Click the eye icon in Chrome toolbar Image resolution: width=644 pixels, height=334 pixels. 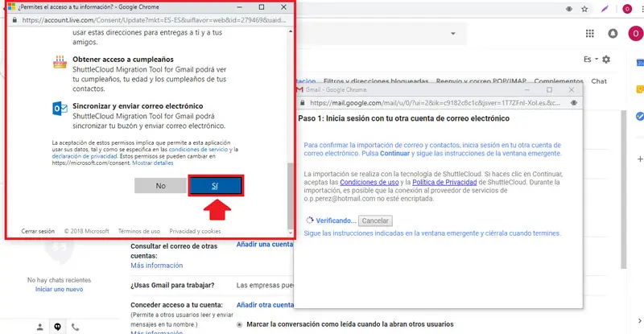point(569,9)
